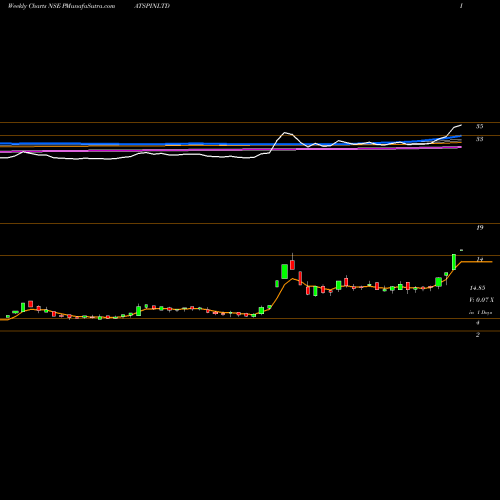Click the ATSPINLTD ticker symbol label

152,6
